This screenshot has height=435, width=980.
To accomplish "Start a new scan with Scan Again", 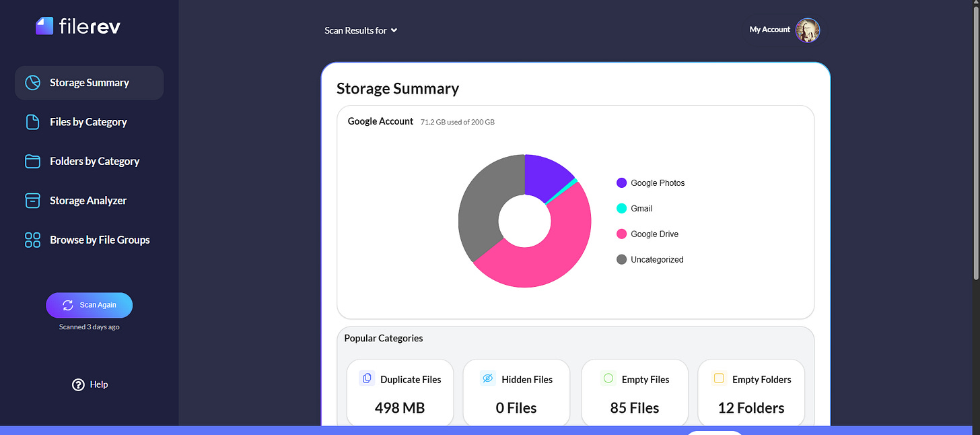I will (x=90, y=305).
